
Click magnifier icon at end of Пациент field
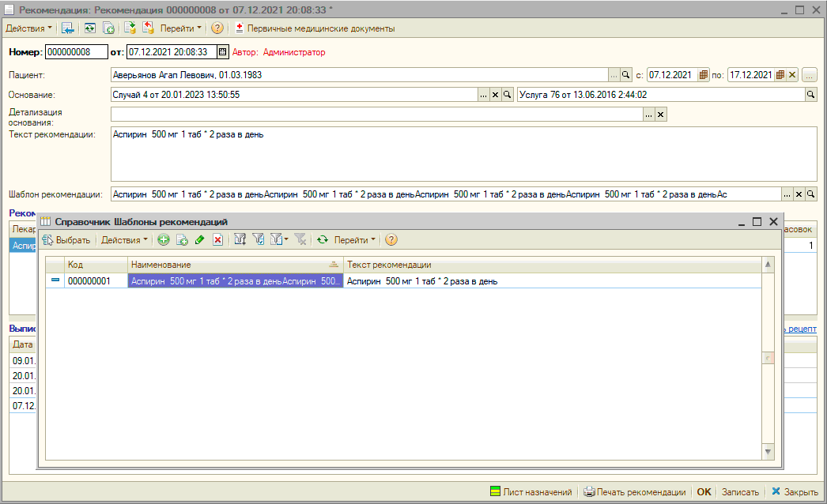click(x=626, y=75)
